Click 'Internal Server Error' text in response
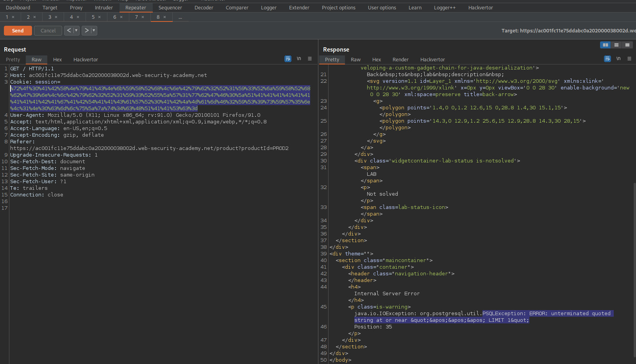The height and width of the screenshot is (364, 636). 387,293
